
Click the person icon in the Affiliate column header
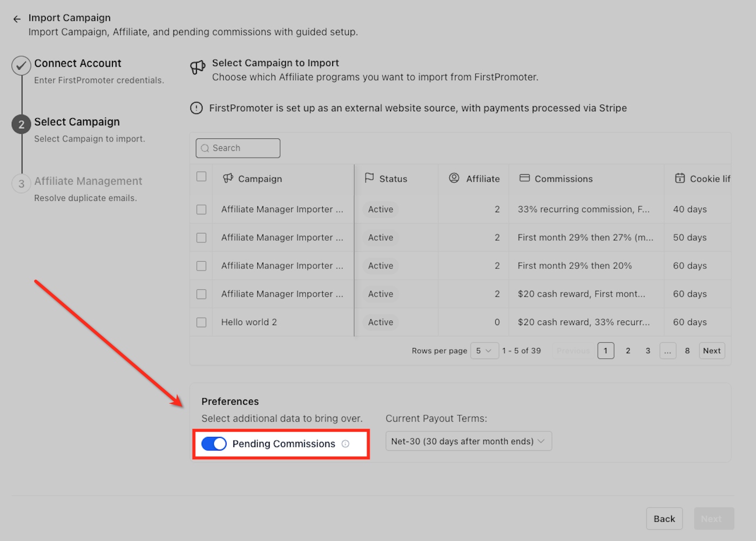point(454,178)
